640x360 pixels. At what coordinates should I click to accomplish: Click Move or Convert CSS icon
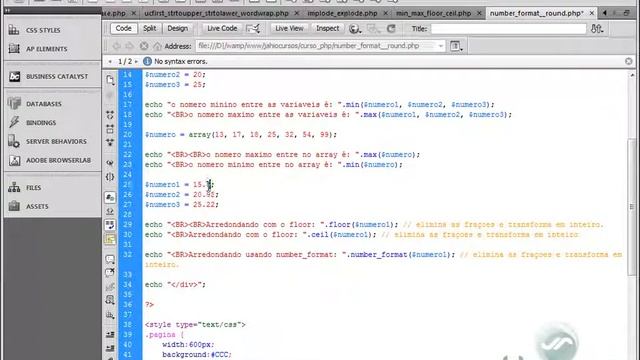(x=110, y=315)
